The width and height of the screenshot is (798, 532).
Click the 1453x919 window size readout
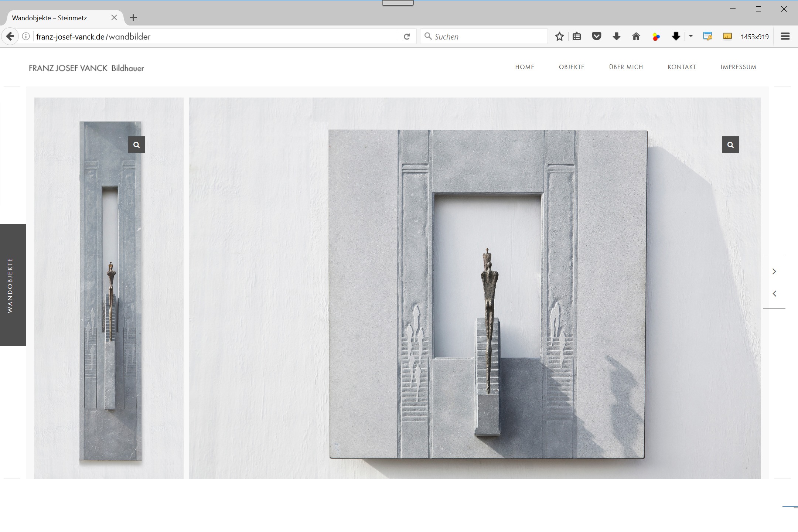754,37
